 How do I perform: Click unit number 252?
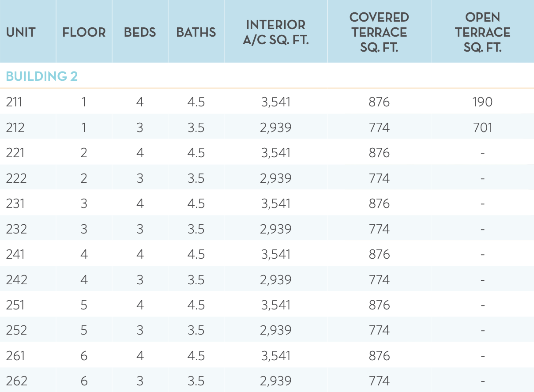tap(16, 330)
